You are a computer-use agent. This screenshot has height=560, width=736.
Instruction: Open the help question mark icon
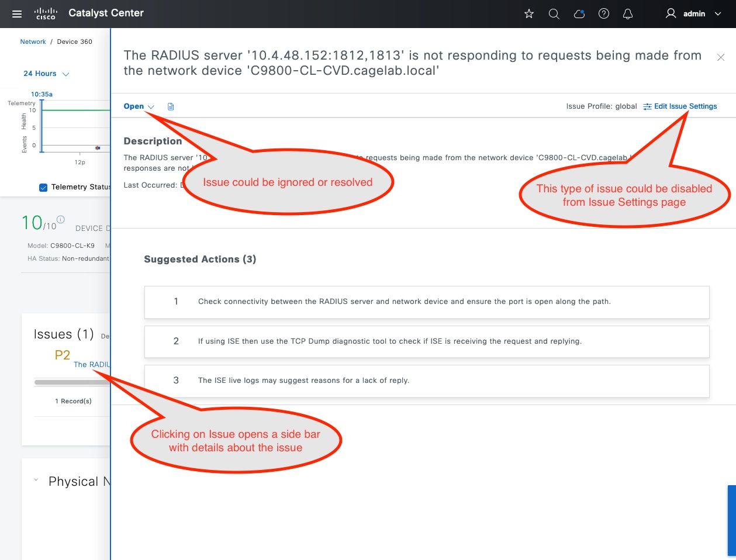click(604, 13)
